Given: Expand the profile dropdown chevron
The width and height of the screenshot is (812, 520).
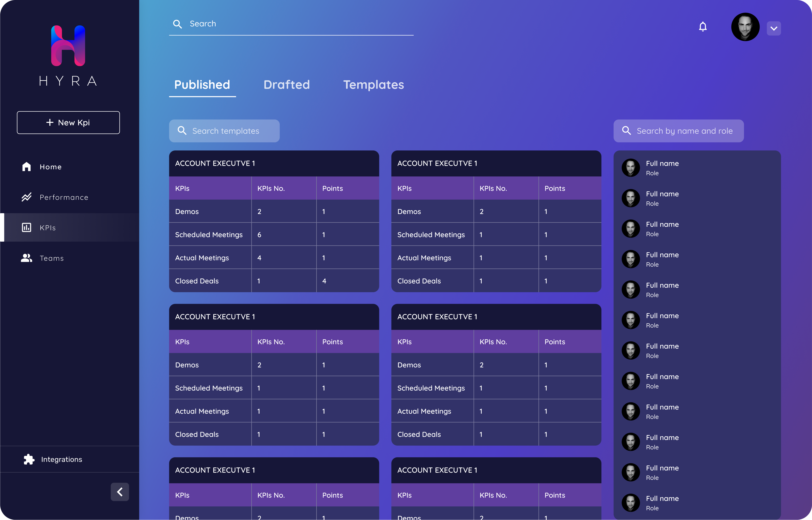Looking at the screenshot, I should (x=773, y=28).
